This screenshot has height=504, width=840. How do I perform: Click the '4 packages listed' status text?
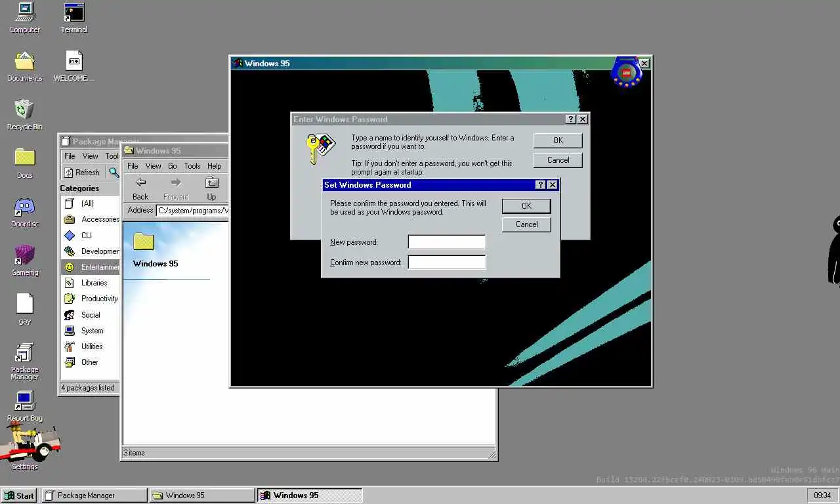(x=88, y=388)
